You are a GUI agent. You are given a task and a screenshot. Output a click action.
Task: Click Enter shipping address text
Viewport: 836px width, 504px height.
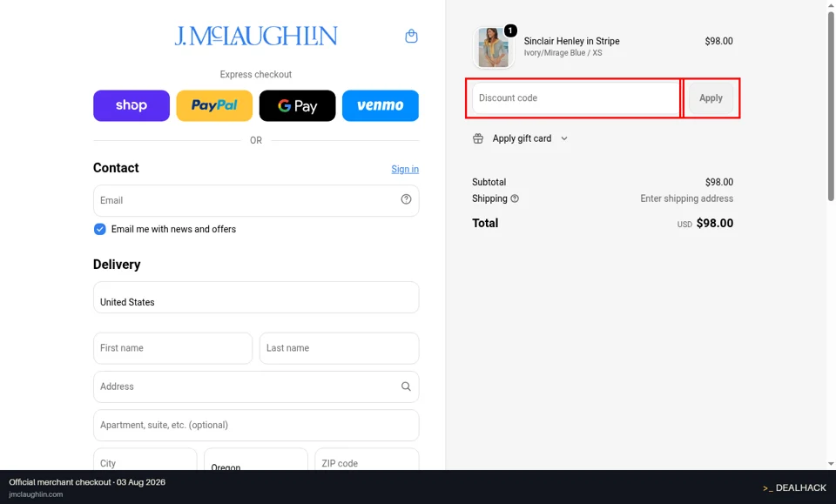[x=687, y=198]
